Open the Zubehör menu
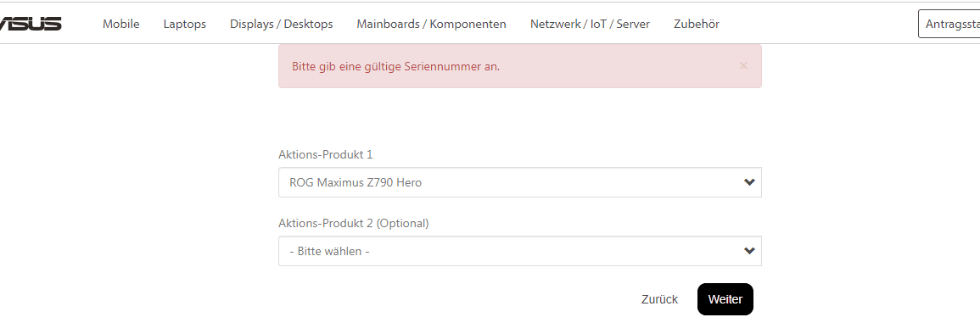980x334 pixels. [697, 25]
